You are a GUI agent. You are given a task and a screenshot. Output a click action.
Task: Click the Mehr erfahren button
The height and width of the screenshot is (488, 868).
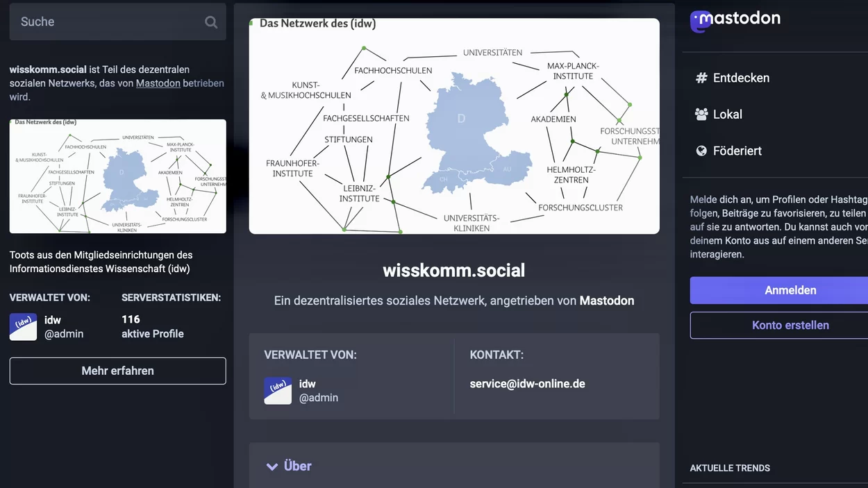click(117, 371)
